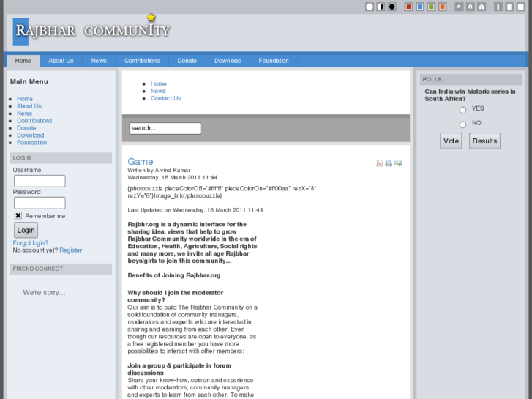Open the Game article title
The height and width of the screenshot is (399, 532).
click(x=141, y=162)
